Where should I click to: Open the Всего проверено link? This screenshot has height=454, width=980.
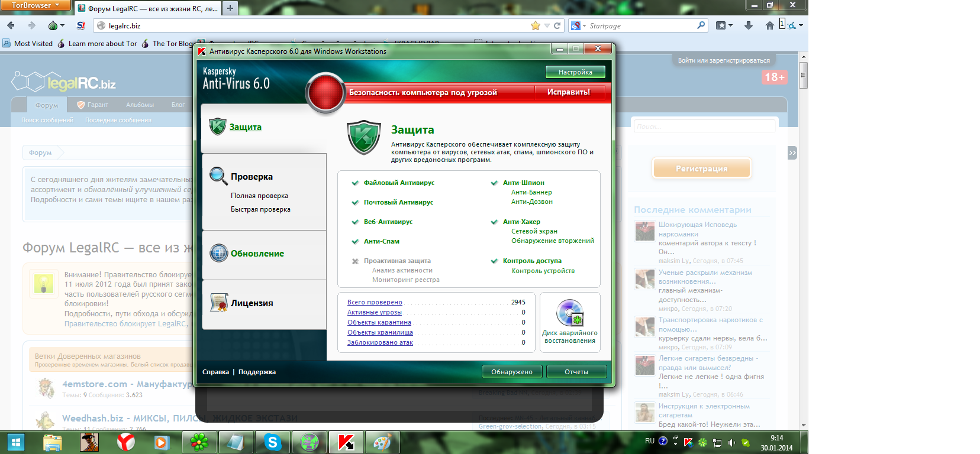(375, 302)
